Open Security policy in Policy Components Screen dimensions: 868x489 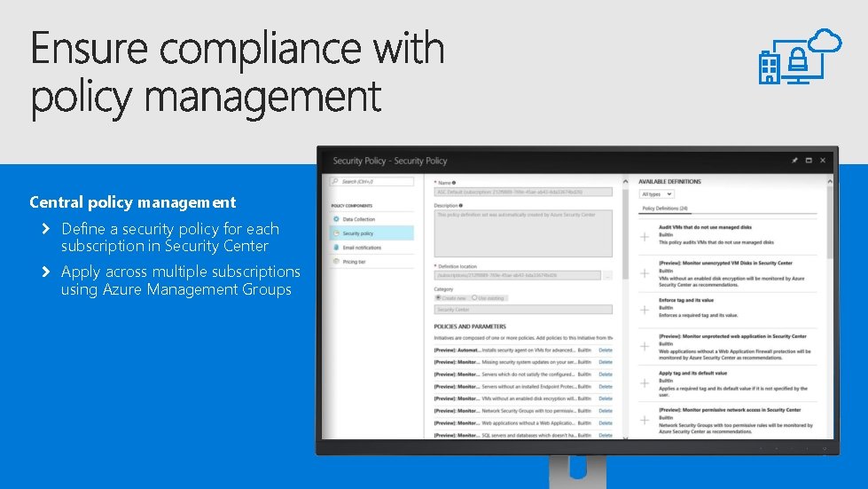point(372,233)
